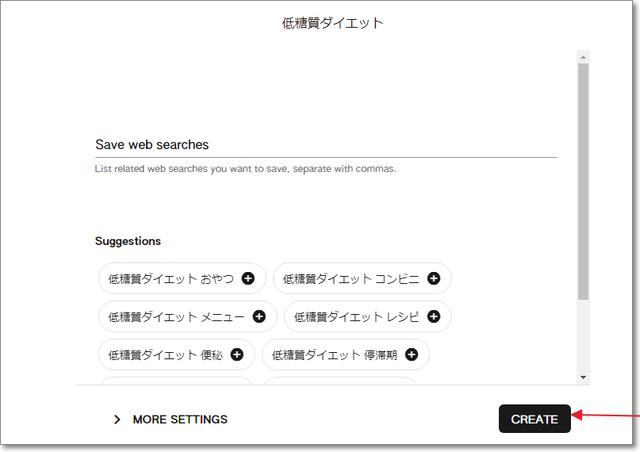Add suggestion 低糖質ダイエット 便秘 plus icon
The width and height of the screenshot is (640, 452).
coord(237,354)
